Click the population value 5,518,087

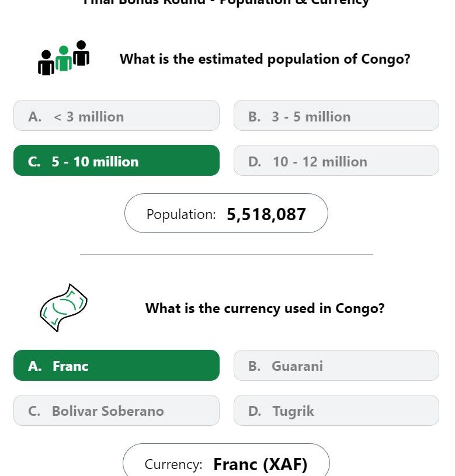pyautogui.click(x=266, y=214)
